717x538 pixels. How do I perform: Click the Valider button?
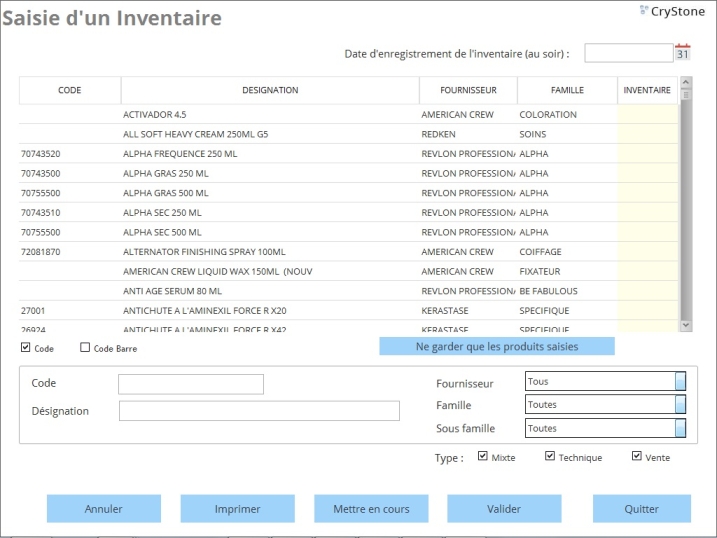point(504,509)
